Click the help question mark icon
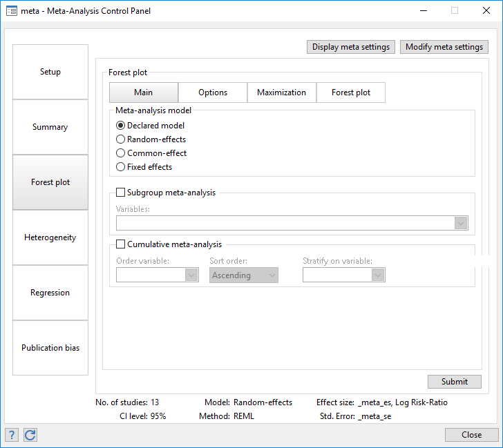The height and width of the screenshot is (448, 503). pos(12,434)
